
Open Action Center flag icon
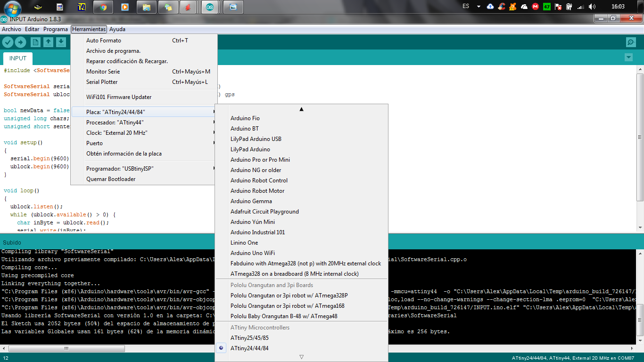[x=558, y=7]
